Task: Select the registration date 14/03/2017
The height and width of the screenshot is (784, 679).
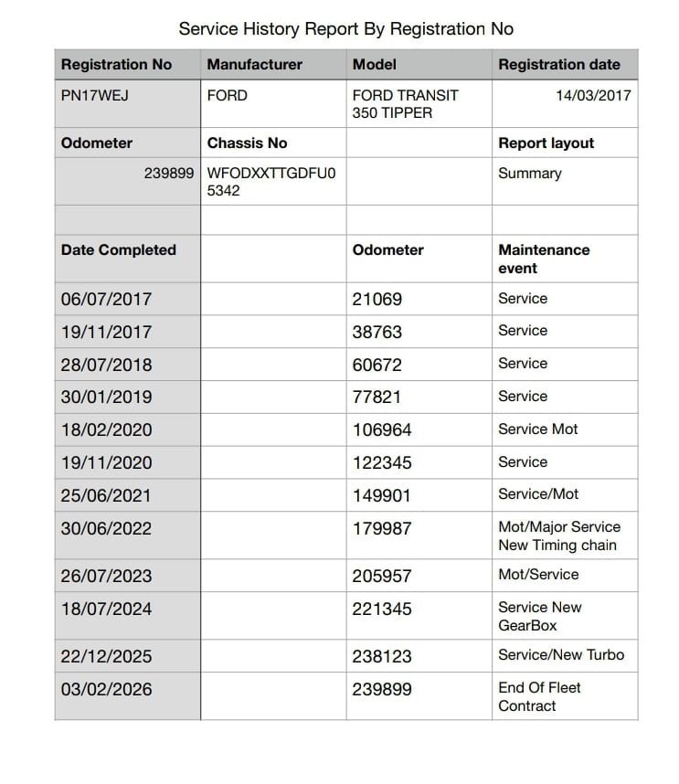Action: [x=593, y=95]
